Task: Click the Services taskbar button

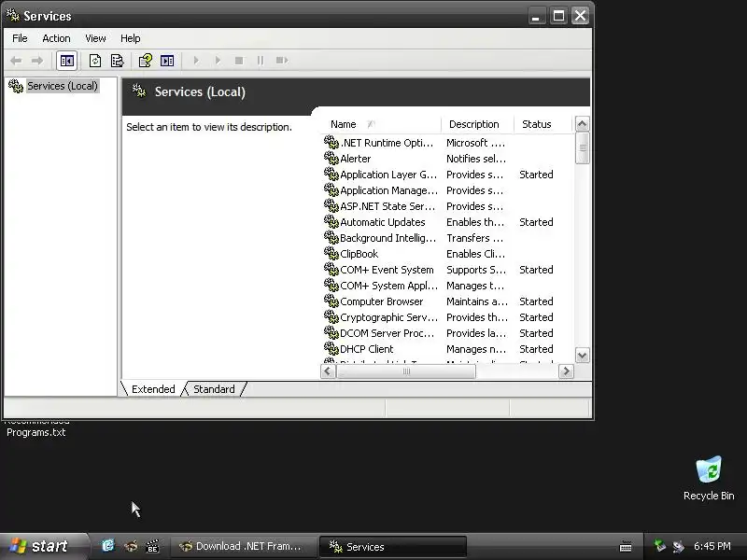Action: [x=392, y=546]
